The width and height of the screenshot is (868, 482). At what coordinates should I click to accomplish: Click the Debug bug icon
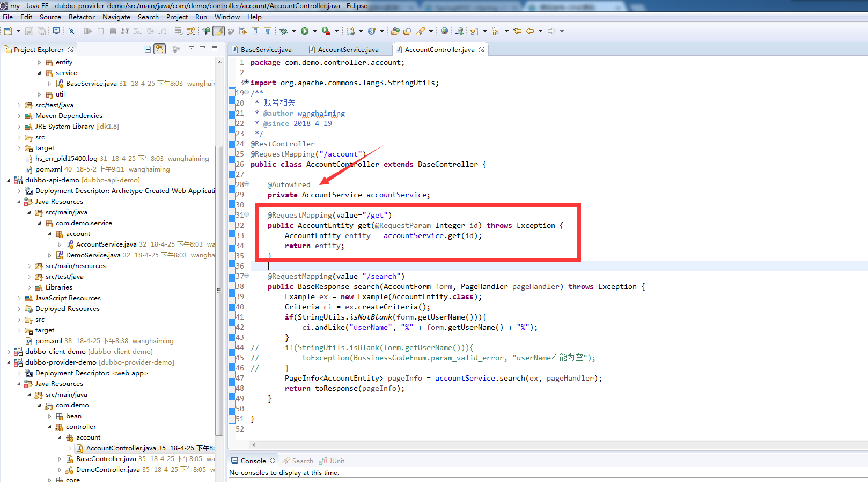284,31
